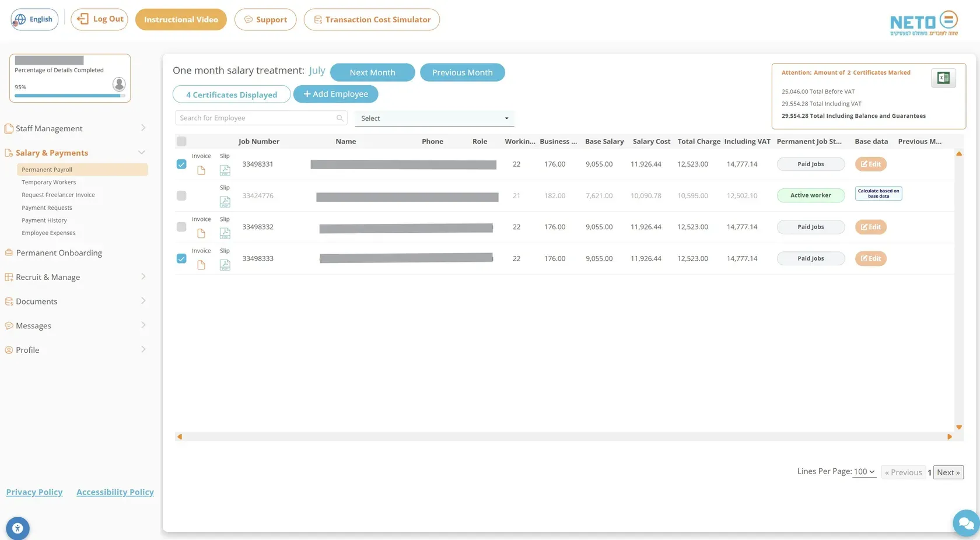Click Edit for job 33498331
Image resolution: width=980 pixels, height=540 pixels.
point(870,164)
